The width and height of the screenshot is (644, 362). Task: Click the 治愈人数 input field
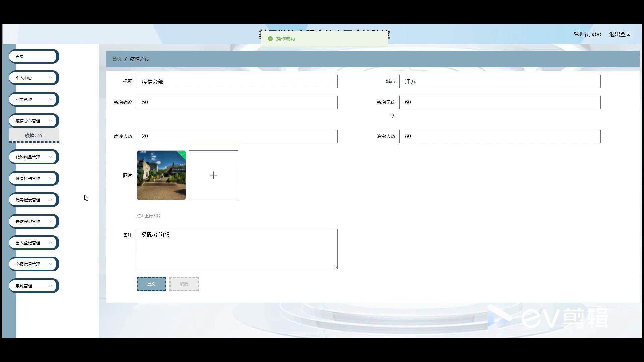click(500, 136)
